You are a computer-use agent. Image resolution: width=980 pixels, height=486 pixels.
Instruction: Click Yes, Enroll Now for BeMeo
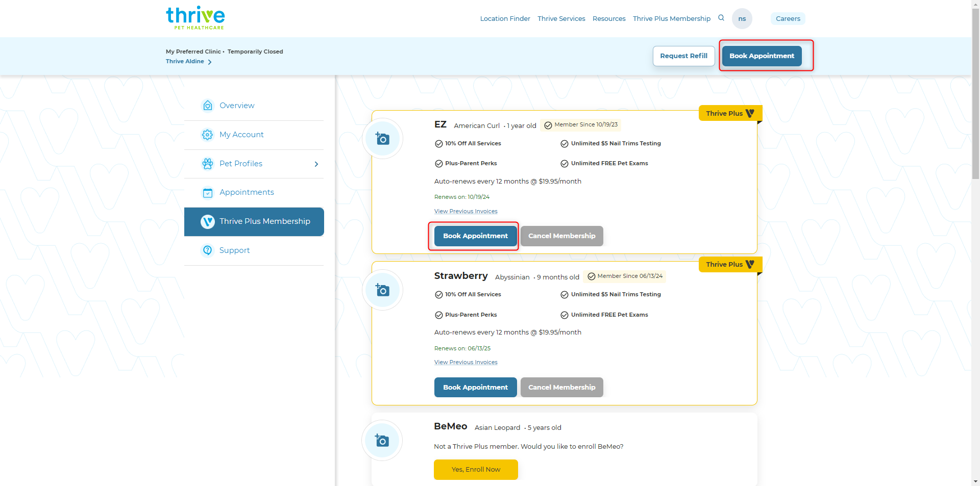click(x=476, y=470)
